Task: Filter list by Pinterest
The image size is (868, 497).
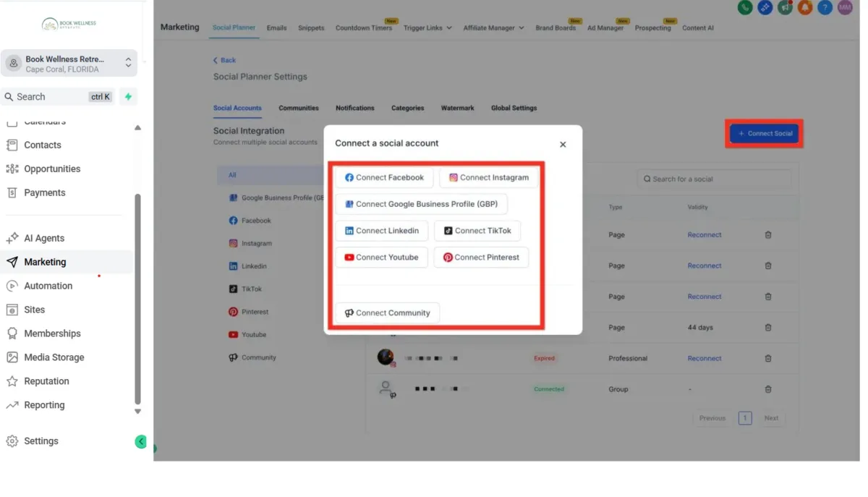Action: point(249,312)
